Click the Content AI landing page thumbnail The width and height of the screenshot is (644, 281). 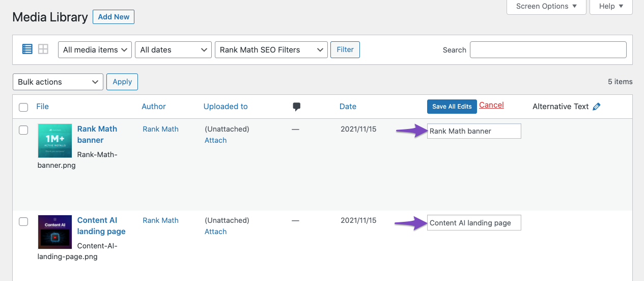point(55,232)
